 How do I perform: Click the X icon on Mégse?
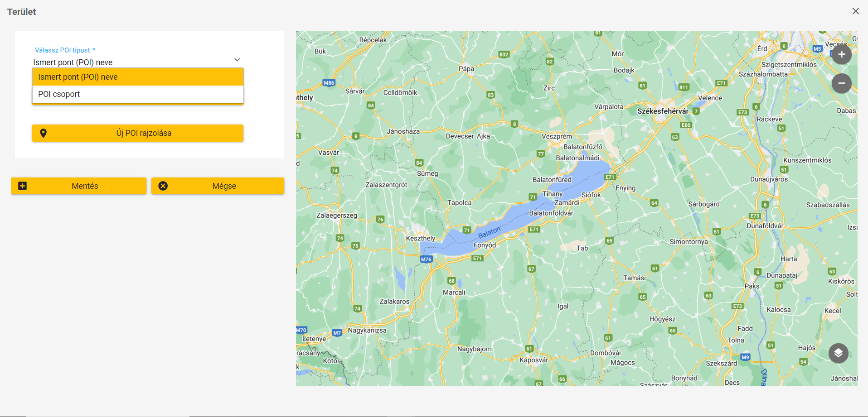[163, 186]
